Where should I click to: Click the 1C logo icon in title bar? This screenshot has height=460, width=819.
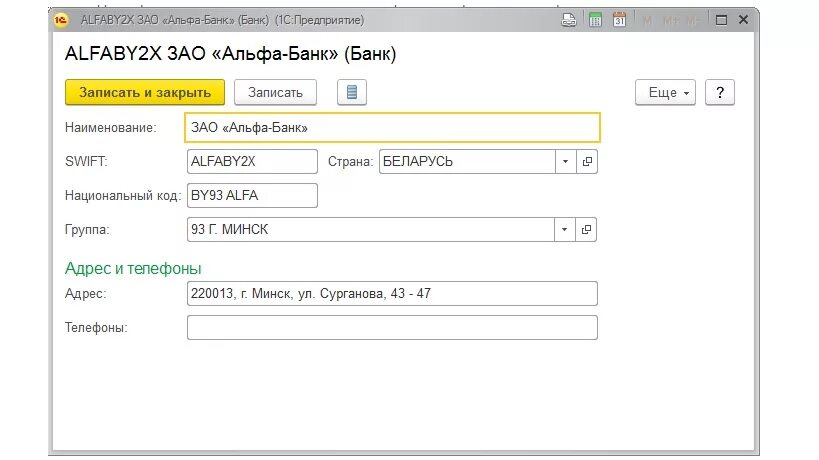(61, 20)
